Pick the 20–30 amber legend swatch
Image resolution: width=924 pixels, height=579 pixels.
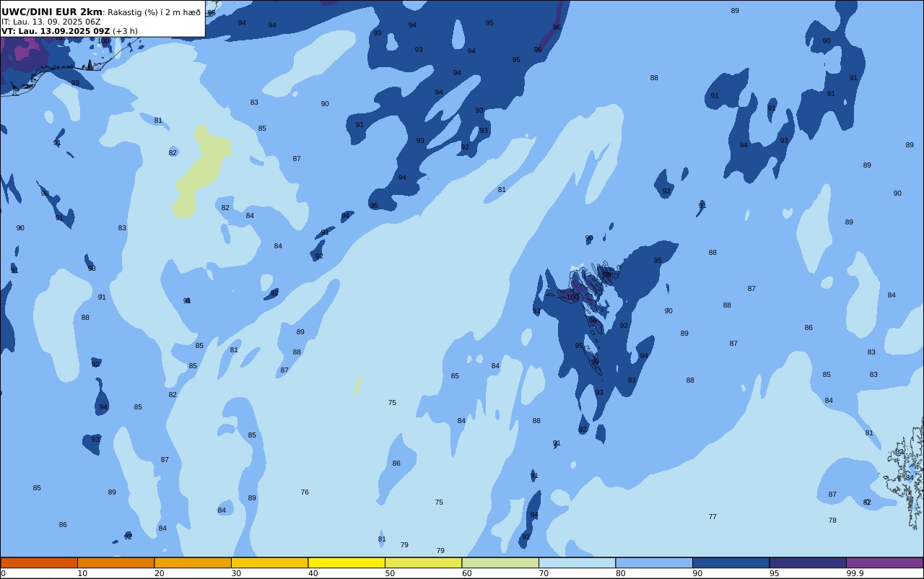[x=193, y=562]
